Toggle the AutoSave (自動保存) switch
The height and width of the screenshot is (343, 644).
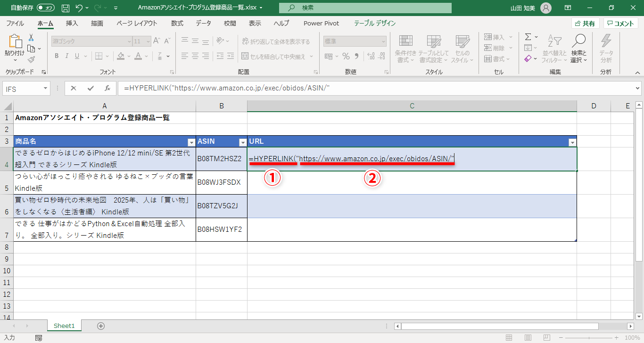tap(46, 8)
